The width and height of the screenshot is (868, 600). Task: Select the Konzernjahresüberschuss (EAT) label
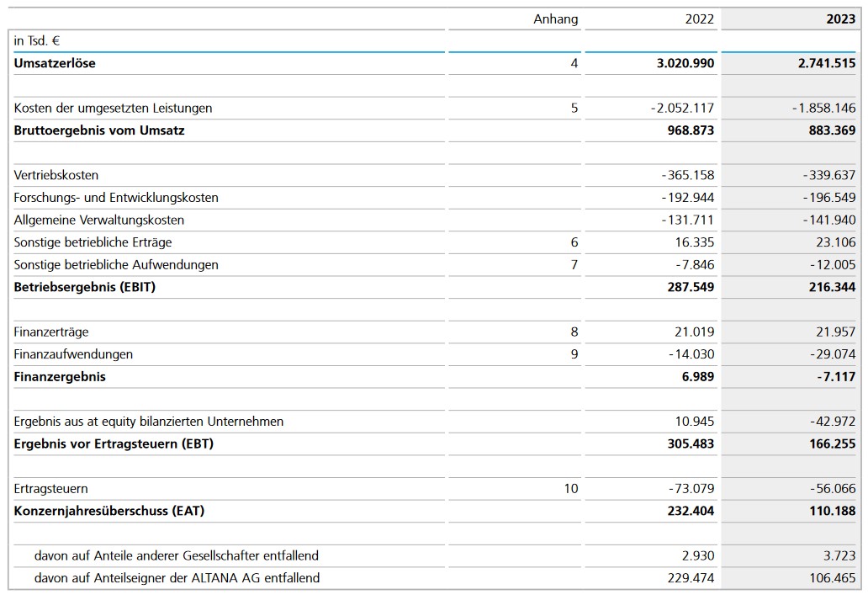click(x=109, y=511)
